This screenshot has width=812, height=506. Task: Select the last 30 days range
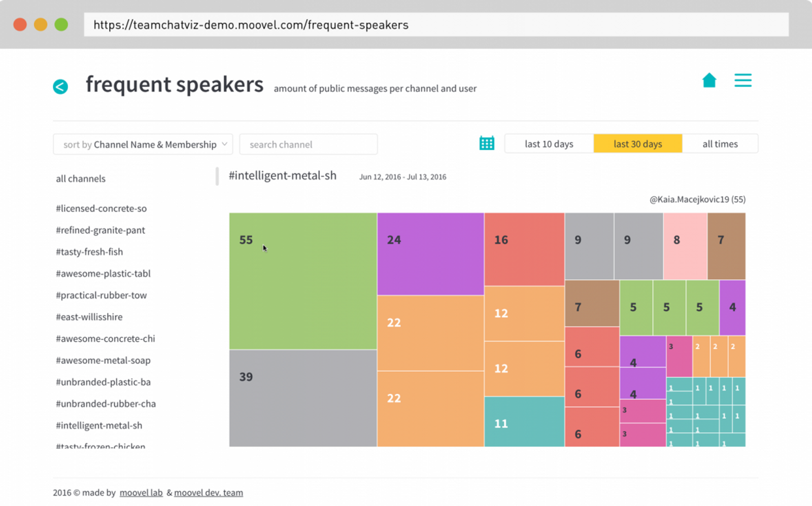tap(637, 144)
